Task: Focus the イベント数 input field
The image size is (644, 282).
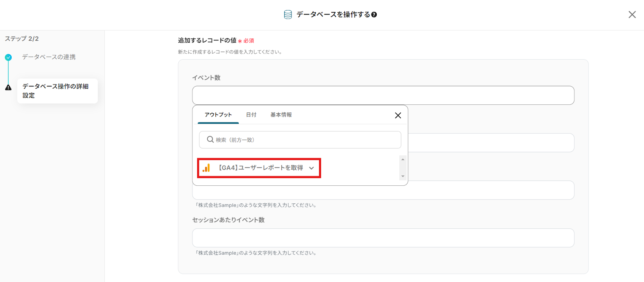Action: (x=383, y=95)
